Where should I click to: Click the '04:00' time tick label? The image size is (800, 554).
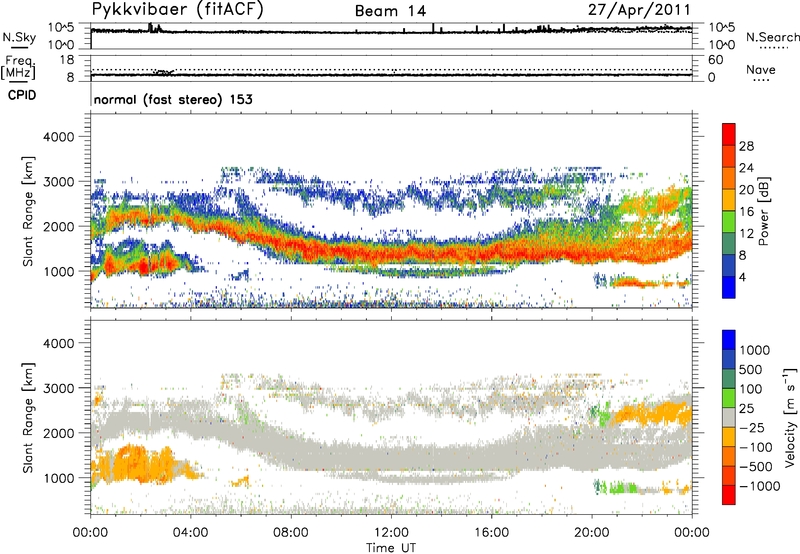pos(190,533)
